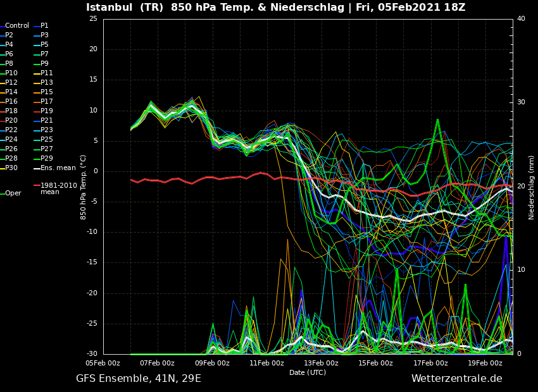The image size is (538, 392).
Task: Click the '05Feb 00z' date label
Action: (103, 363)
